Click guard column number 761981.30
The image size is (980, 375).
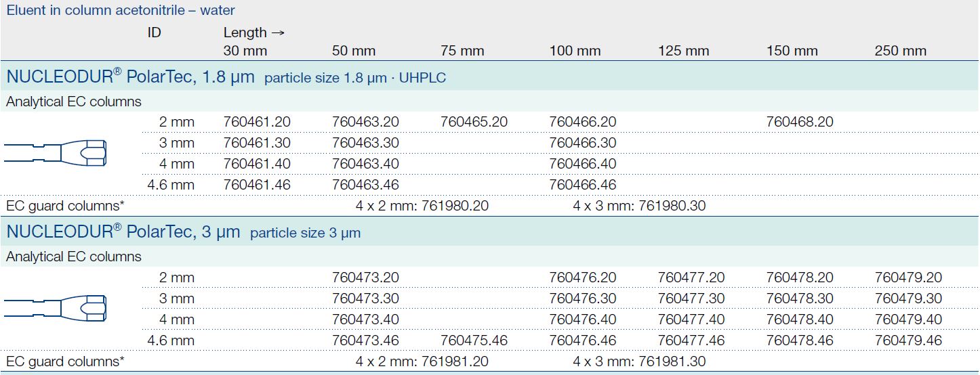pos(672,361)
